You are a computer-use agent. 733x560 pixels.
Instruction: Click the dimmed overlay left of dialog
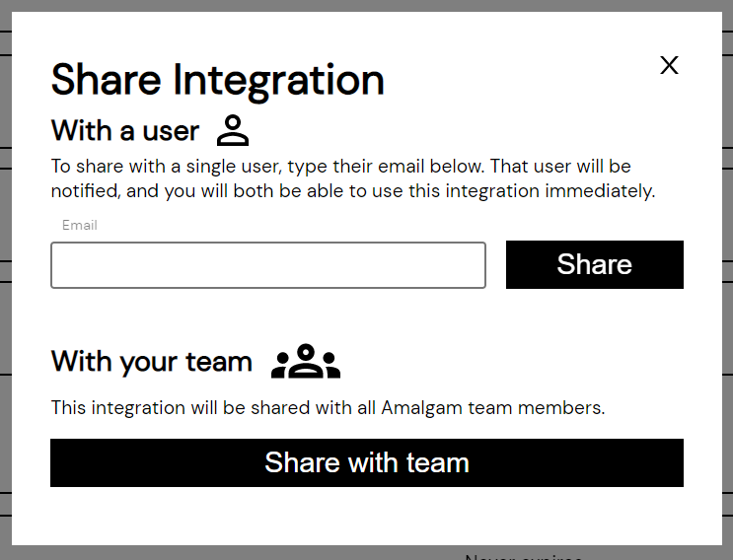pos(5,280)
